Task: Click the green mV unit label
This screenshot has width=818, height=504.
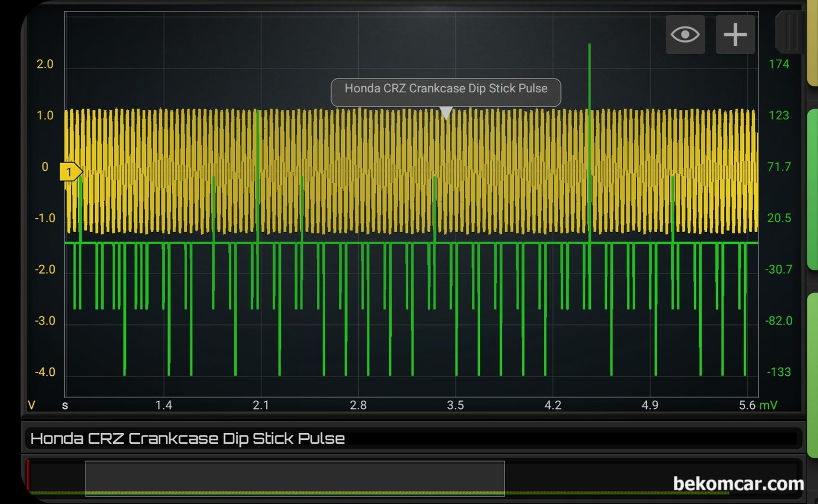Action: click(768, 405)
